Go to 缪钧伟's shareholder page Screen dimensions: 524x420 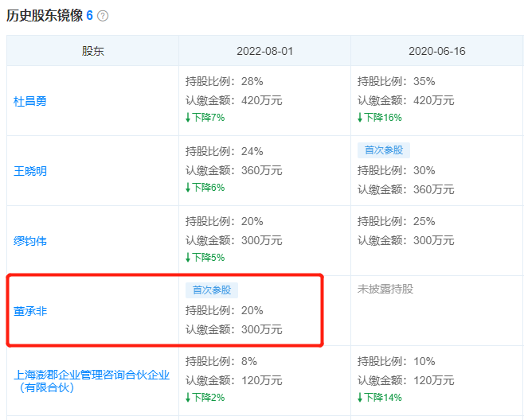pos(30,241)
